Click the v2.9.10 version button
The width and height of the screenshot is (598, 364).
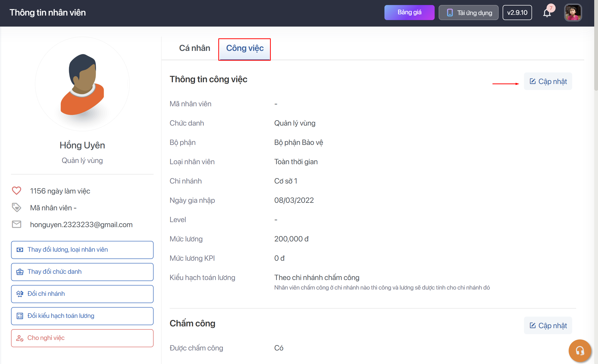click(x=517, y=13)
